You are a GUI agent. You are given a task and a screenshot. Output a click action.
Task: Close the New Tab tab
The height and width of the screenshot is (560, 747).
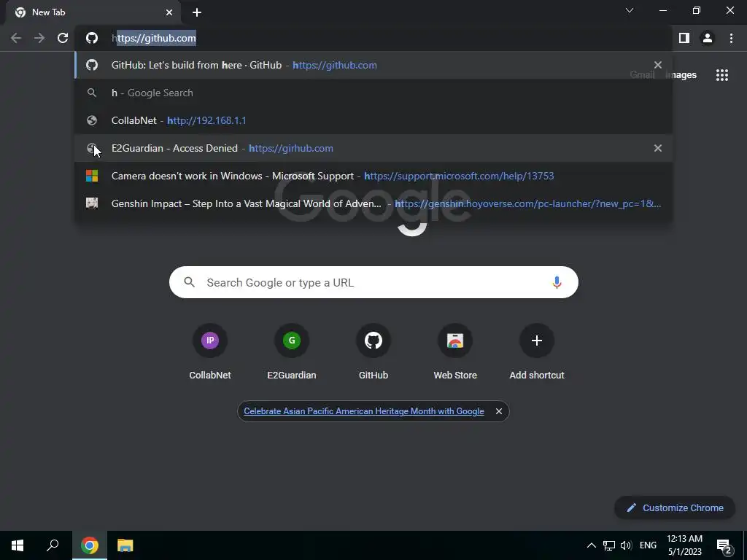coord(169,12)
